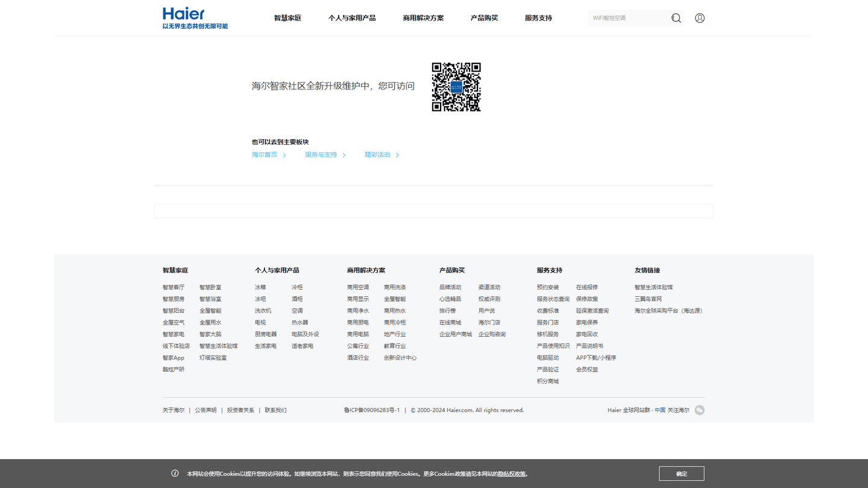
Task: Open 适老家电 product link
Action: (x=303, y=346)
